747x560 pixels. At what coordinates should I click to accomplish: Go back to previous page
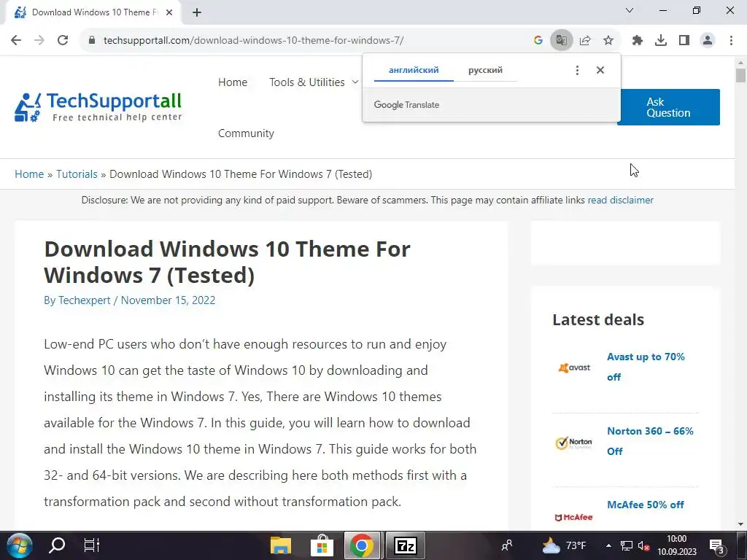click(16, 40)
